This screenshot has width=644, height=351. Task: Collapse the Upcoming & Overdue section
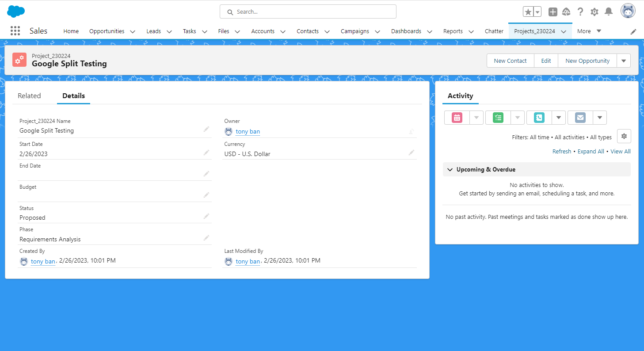(450, 169)
